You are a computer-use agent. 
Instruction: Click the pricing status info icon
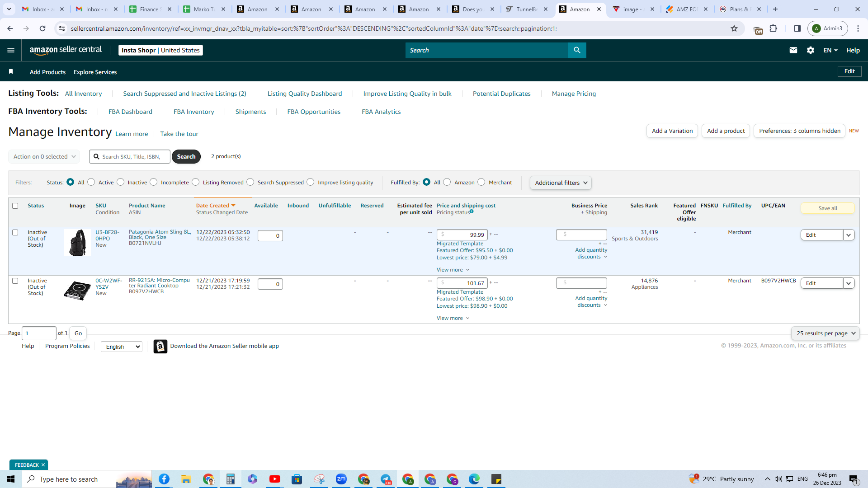pos(472,211)
